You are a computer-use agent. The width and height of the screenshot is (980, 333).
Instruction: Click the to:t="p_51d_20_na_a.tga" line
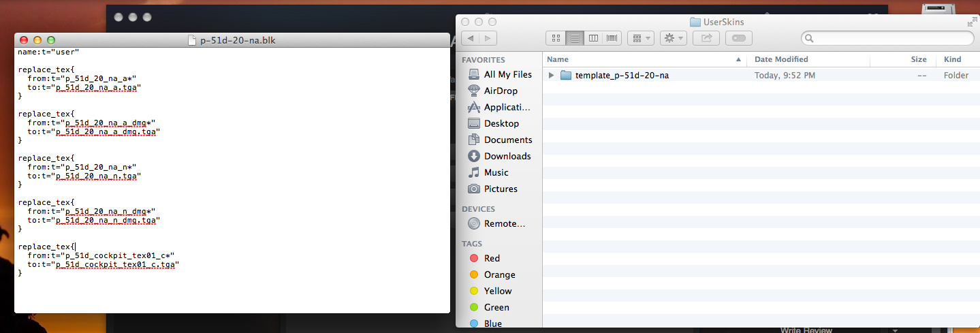84,87
